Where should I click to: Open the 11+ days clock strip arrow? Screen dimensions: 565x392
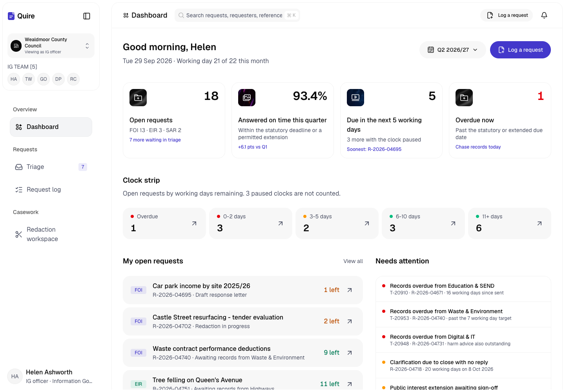click(x=539, y=223)
